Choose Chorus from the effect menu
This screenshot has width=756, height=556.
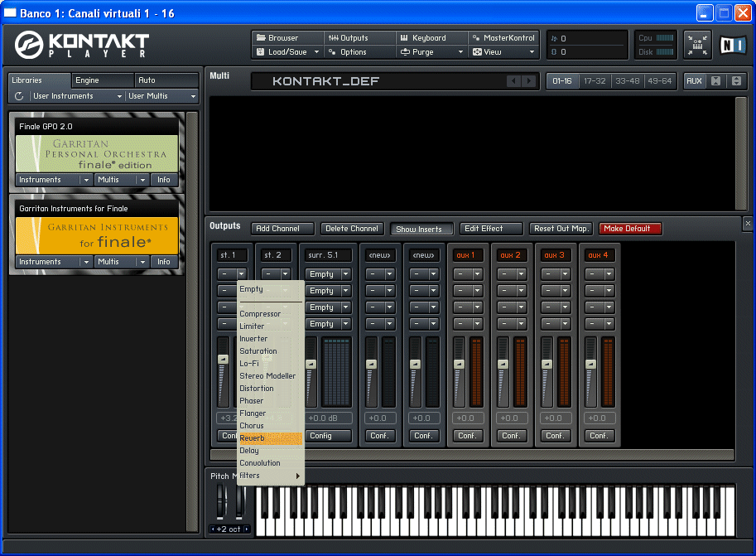coord(271,426)
